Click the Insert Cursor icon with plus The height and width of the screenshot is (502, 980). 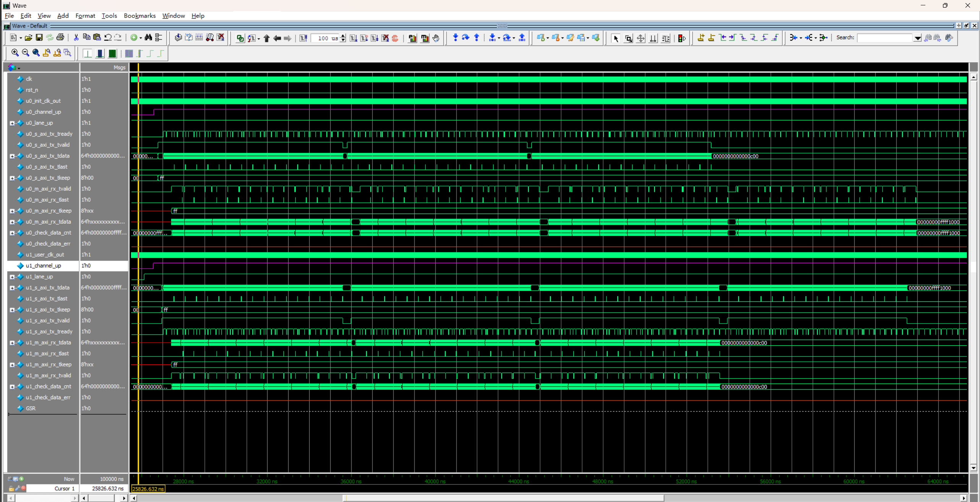point(701,37)
